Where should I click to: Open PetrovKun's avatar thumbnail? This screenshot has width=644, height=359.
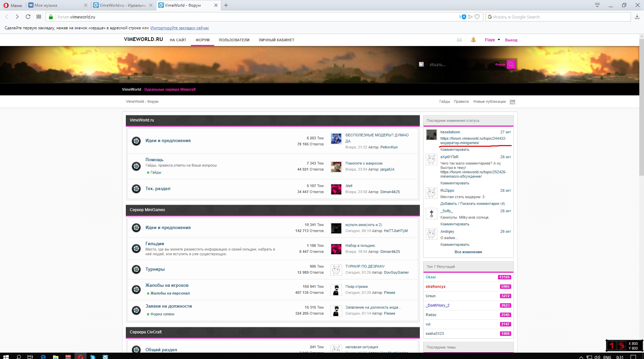(x=336, y=139)
